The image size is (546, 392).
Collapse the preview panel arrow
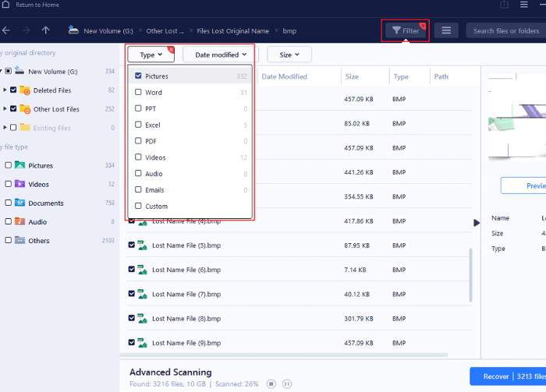pyautogui.click(x=477, y=223)
